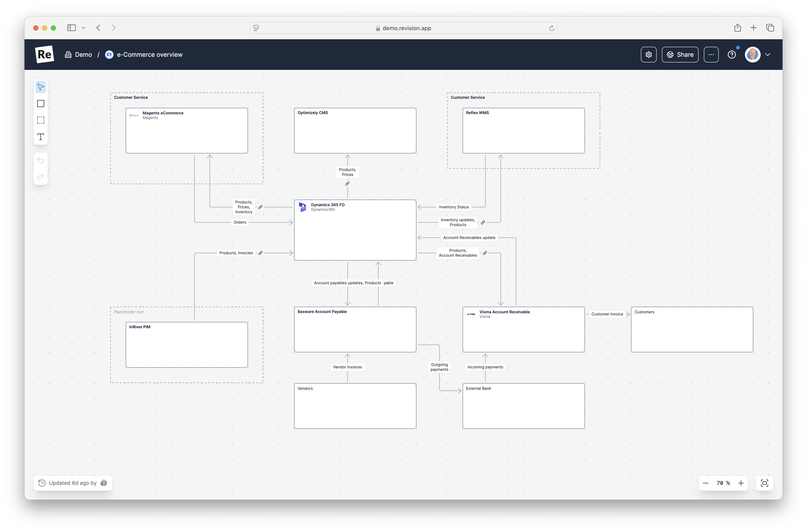Click the plus to increase zoom level
This screenshot has width=807, height=532.
point(741,483)
